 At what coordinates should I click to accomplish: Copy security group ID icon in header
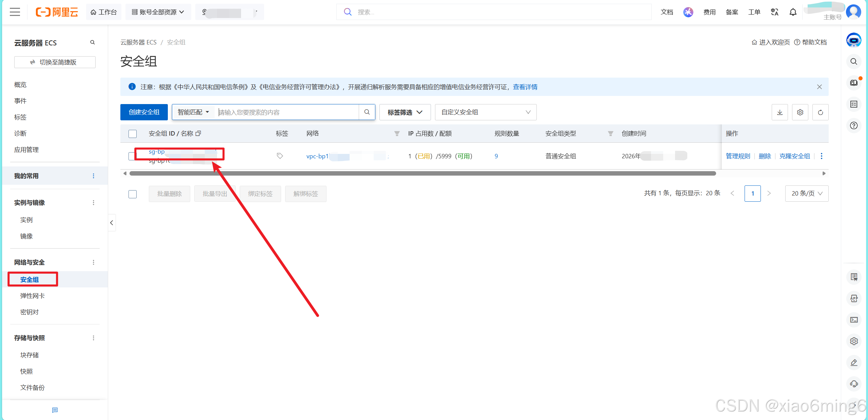pyautogui.click(x=198, y=133)
